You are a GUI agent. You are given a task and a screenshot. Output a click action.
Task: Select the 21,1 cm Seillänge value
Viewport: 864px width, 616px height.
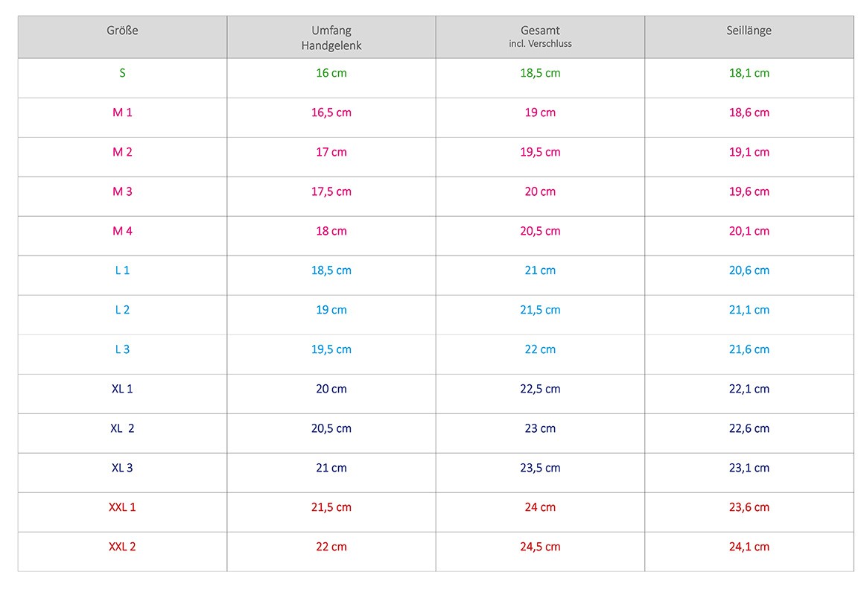pyautogui.click(x=749, y=310)
